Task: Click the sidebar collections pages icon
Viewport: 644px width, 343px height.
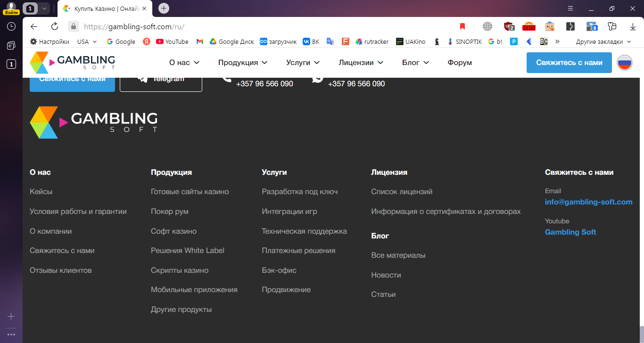Action: (x=11, y=45)
